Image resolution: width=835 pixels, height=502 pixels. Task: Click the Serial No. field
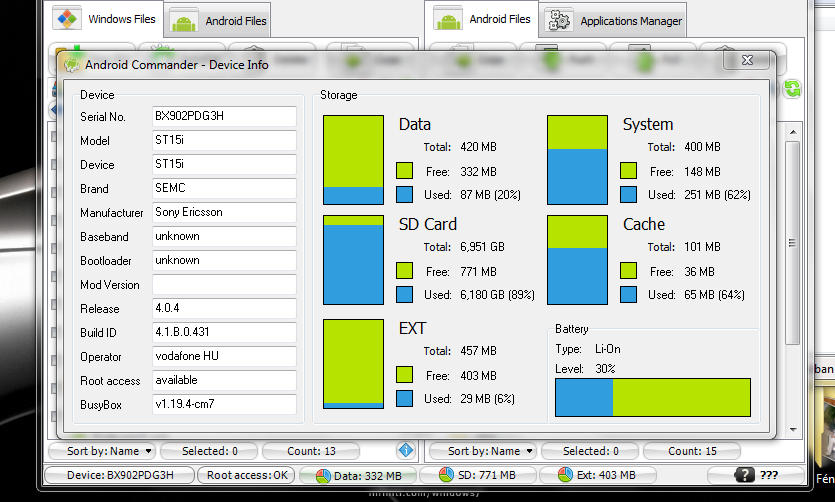[224, 117]
